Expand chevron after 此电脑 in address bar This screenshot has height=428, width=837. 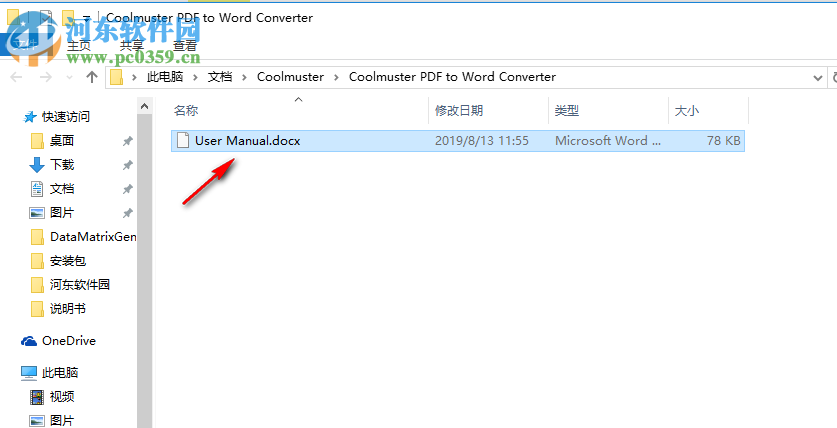(x=195, y=77)
